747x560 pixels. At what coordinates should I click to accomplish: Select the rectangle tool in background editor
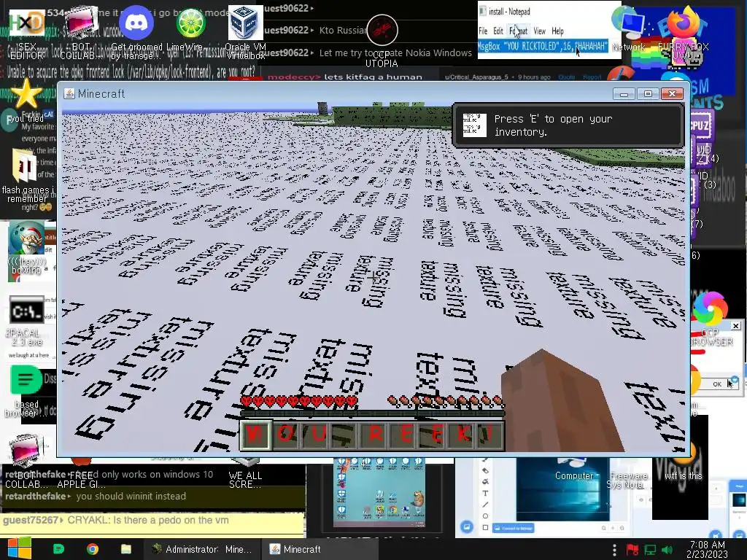tap(485, 528)
